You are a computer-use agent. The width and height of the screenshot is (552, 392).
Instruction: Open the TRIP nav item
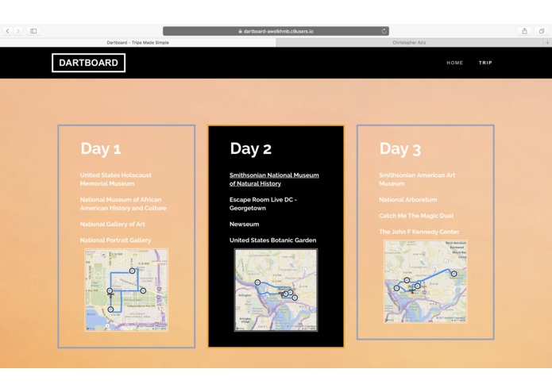[x=485, y=63]
